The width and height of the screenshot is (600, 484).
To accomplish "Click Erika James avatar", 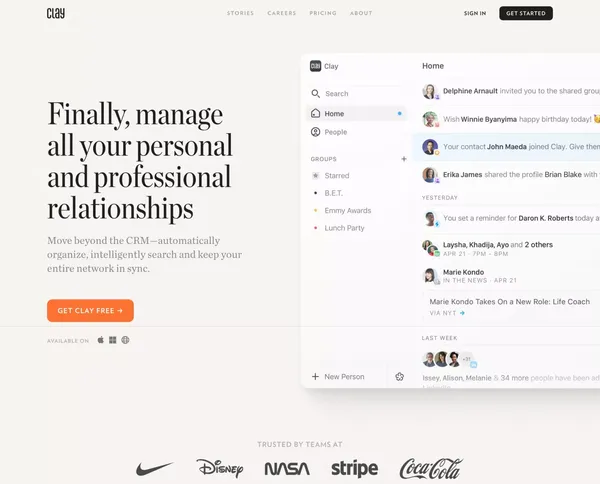I will 430,175.
